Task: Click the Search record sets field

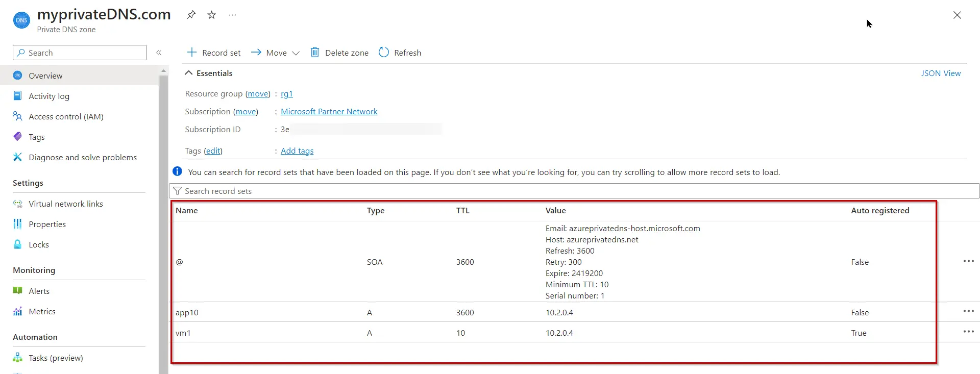Action: 574,191
